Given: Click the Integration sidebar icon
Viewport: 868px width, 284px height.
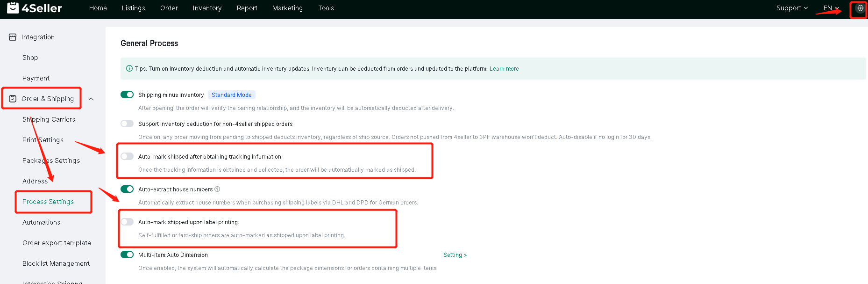Looking at the screenshot, I should pos(13,37).
